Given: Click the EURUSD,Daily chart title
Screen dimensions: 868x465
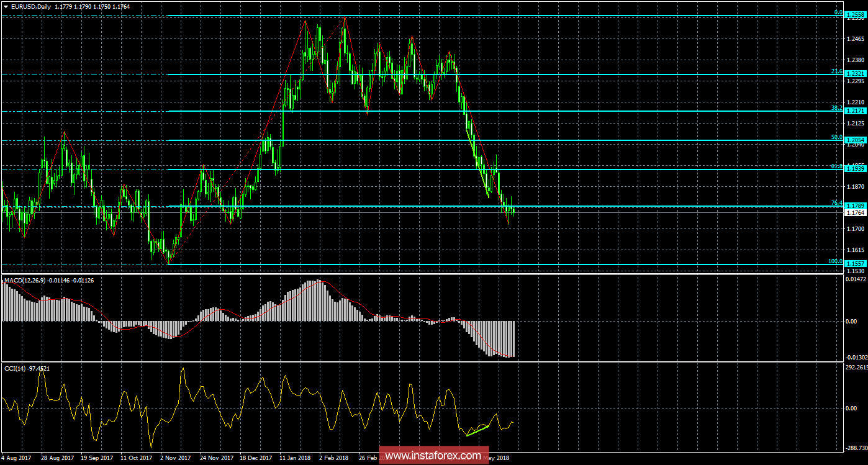Looking at the screenshot, I should point(32,6).
